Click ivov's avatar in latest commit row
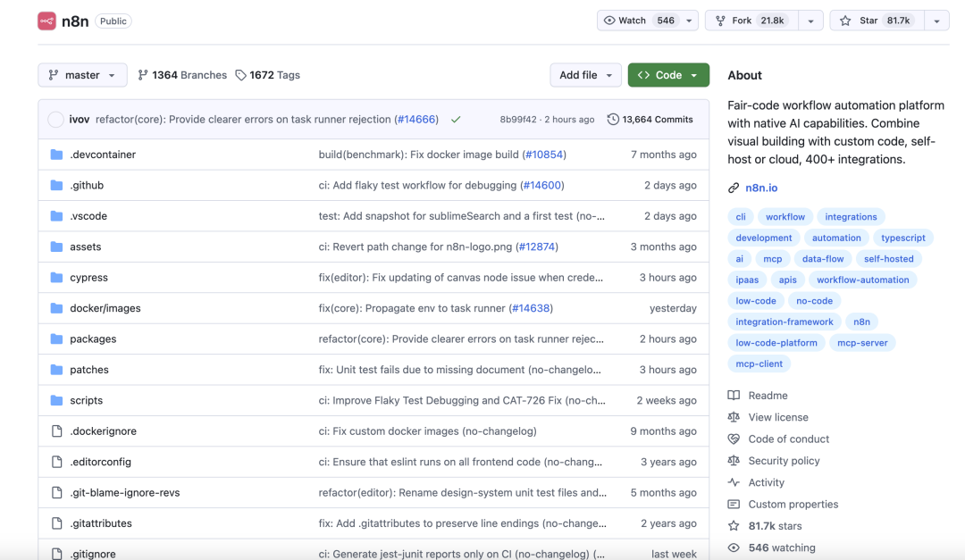 [x=55, y=120]
